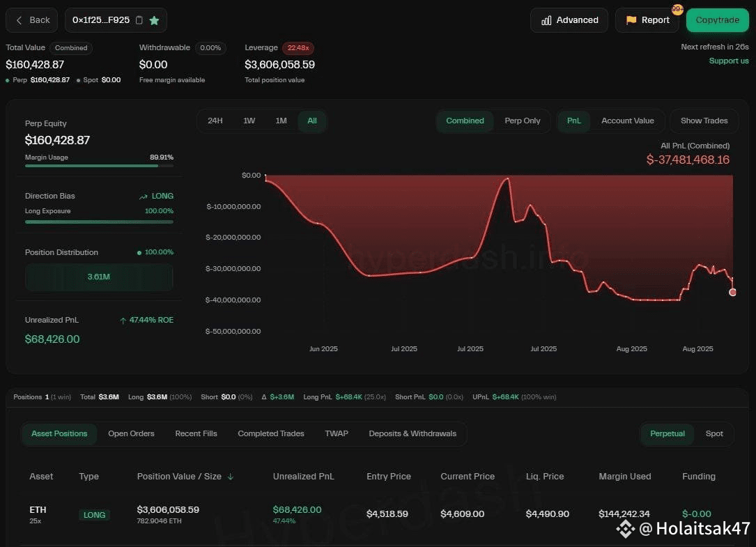756x547 pixels.
Task: Toggle positions view to Spot
Action: [714, 433]
